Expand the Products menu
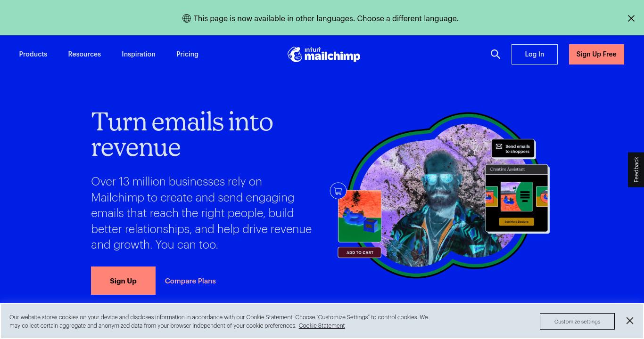The image size is (644, 339). coord(33,54)
